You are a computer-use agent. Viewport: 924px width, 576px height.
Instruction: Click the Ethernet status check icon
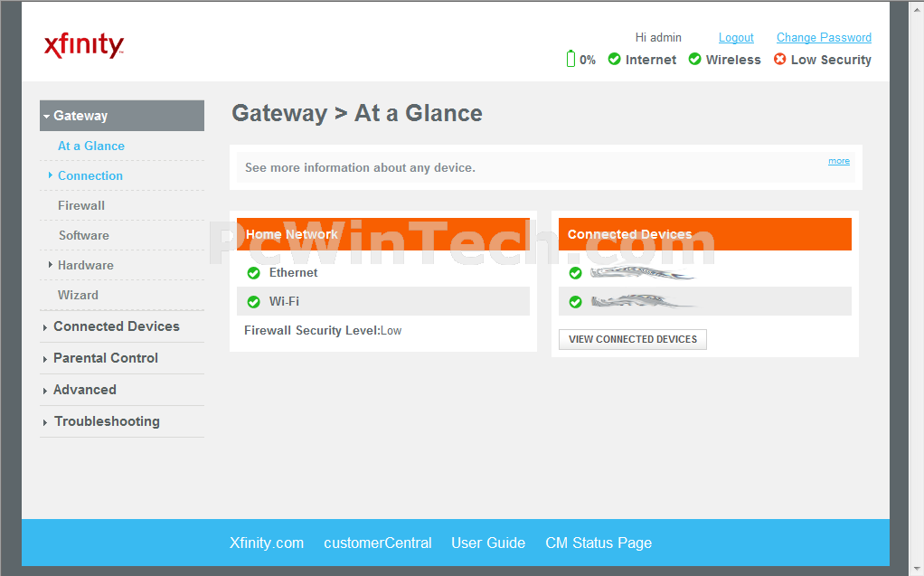pyautogui.click(x=253, y=273)
